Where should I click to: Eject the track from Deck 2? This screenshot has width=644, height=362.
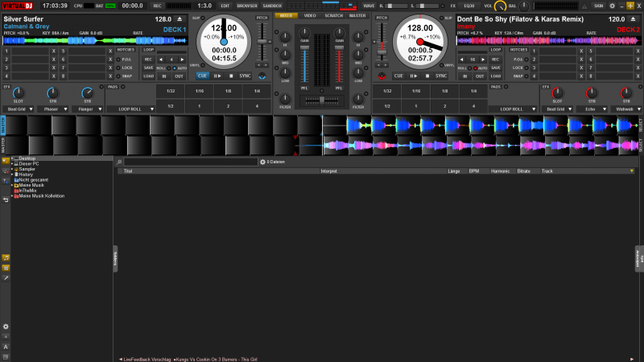pyautogui.click(x=633, y=19)
